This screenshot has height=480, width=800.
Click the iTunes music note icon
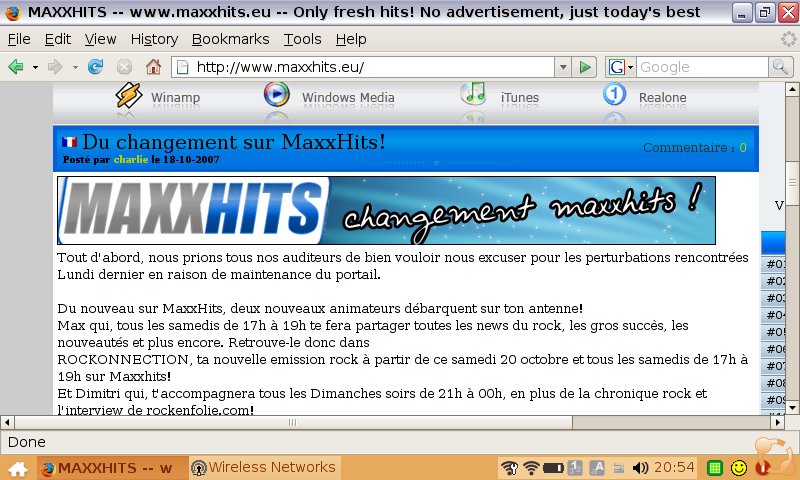click(473, 93)
